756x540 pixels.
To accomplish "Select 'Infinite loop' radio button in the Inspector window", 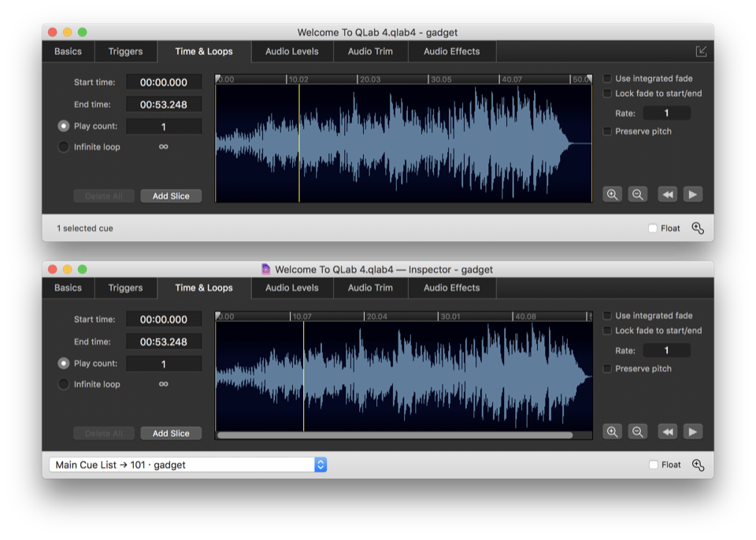I will click(x=64, y=384).
